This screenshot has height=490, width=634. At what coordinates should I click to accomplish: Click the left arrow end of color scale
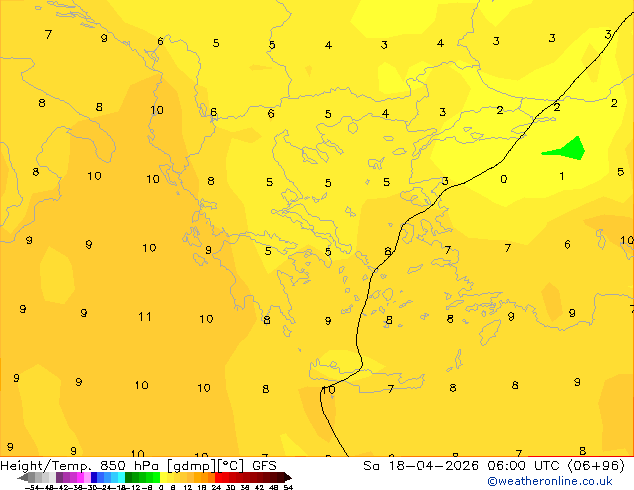click(23, 478)
